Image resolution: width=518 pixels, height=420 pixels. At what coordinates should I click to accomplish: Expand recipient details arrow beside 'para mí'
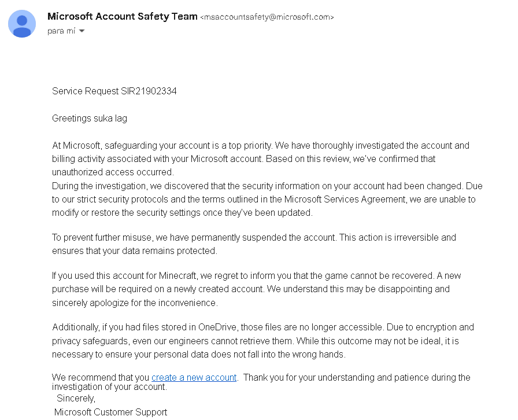pos(82,31)
